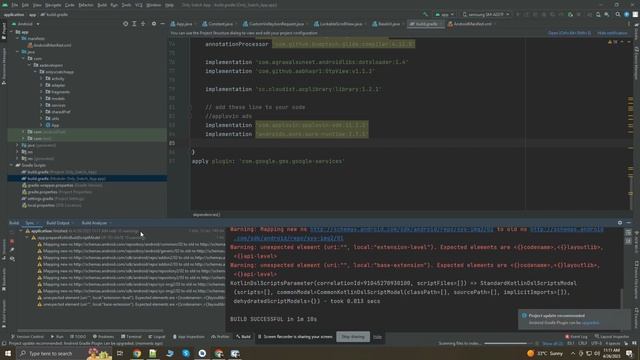
Task: Open the File menu
Action: [x=15, y=5]
